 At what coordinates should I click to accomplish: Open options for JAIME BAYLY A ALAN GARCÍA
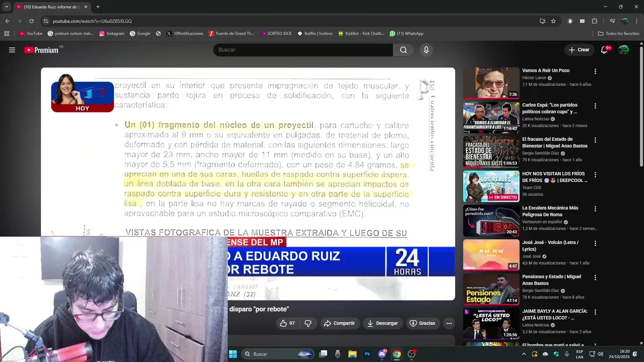(x=595, y=312)
